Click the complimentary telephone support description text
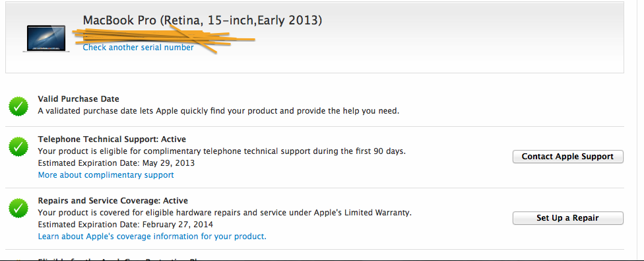 tap(222, 151)
